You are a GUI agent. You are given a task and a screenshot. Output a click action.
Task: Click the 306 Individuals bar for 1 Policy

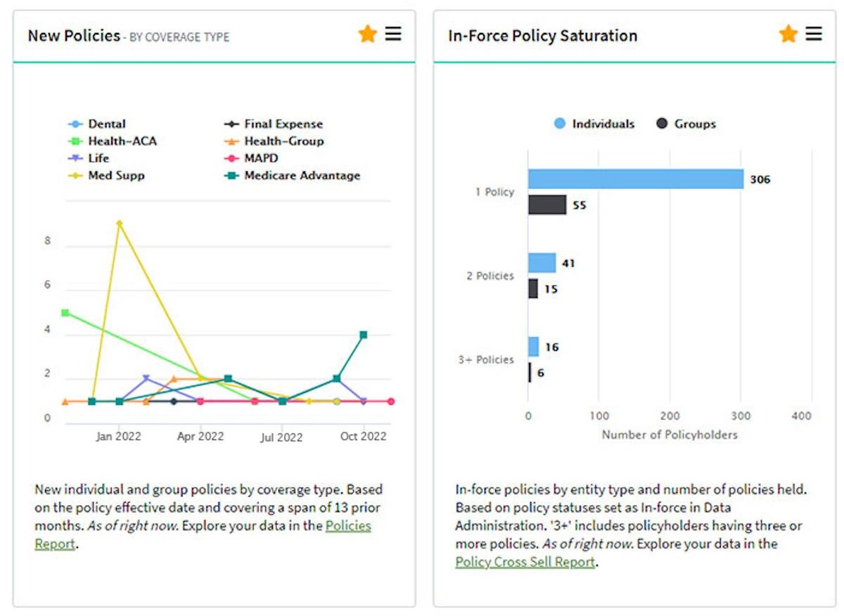[x=635, y=179]
